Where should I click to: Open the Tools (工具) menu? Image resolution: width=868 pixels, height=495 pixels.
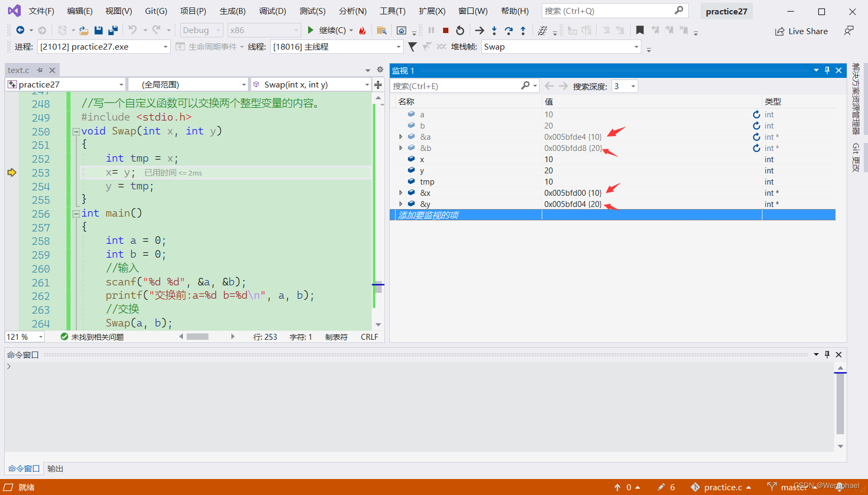click(x=392, y=11)
